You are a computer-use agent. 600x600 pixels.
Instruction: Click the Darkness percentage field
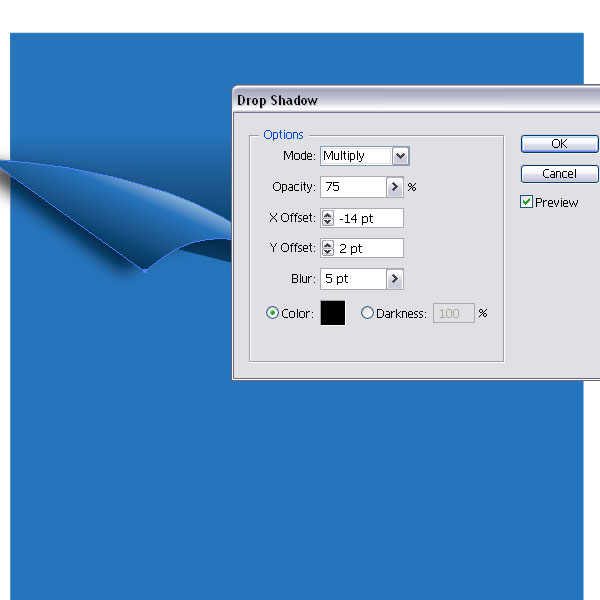coord(453,313)
